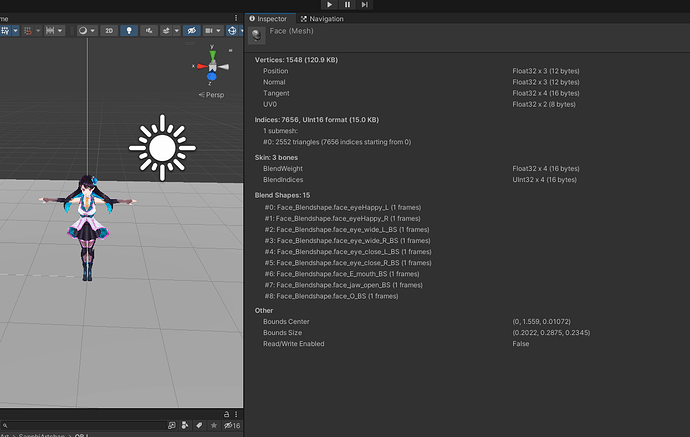Click the Search by Label tag icon

pos(199,426)
